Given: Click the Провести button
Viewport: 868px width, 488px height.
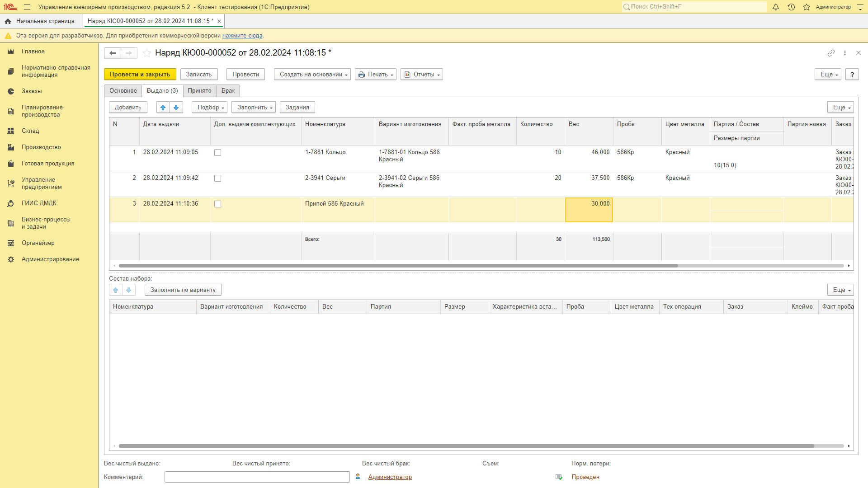Looking at the screenshot, I should coord(246,75).
